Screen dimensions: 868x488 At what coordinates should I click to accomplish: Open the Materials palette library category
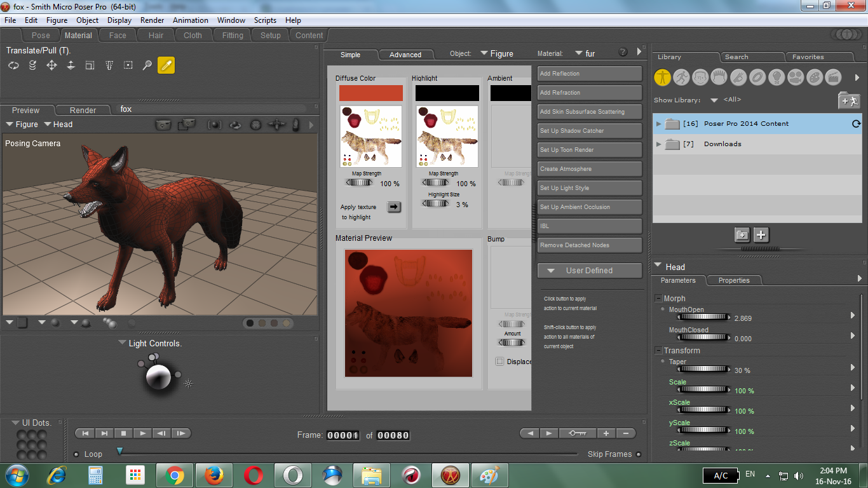(815, 78)
